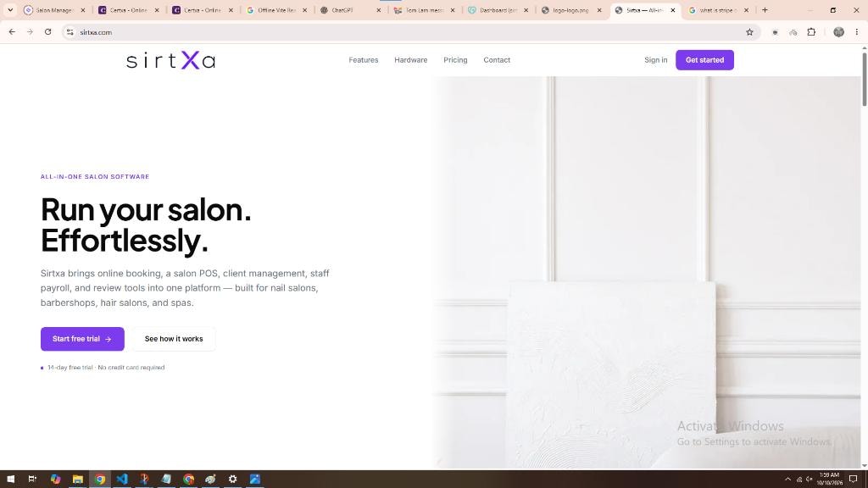Open the Photos app in taskbar
Image resolution: width=868 pixels, height=488 pixels.
(254, 480)
